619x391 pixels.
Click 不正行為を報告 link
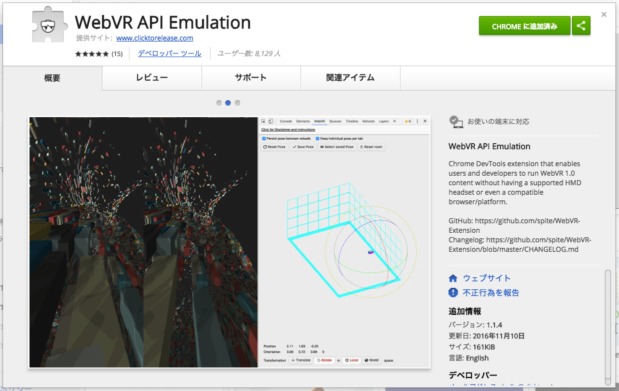pyautogui.click(x=491, y=293)
